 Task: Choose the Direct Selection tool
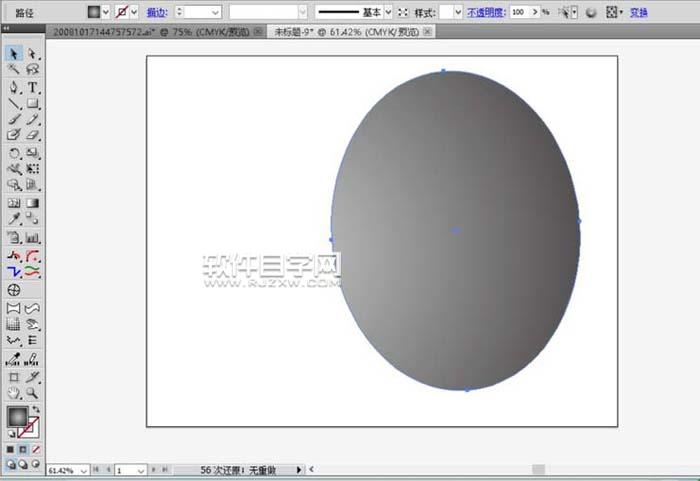click(x=32, y=54)
